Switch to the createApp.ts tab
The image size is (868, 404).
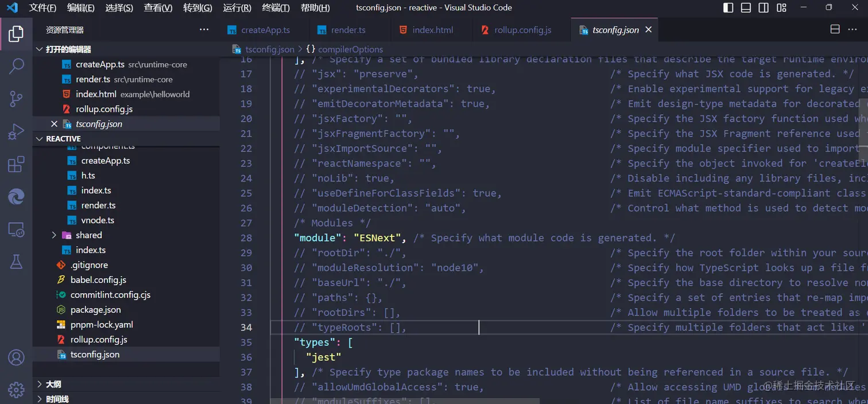[265, 30]
